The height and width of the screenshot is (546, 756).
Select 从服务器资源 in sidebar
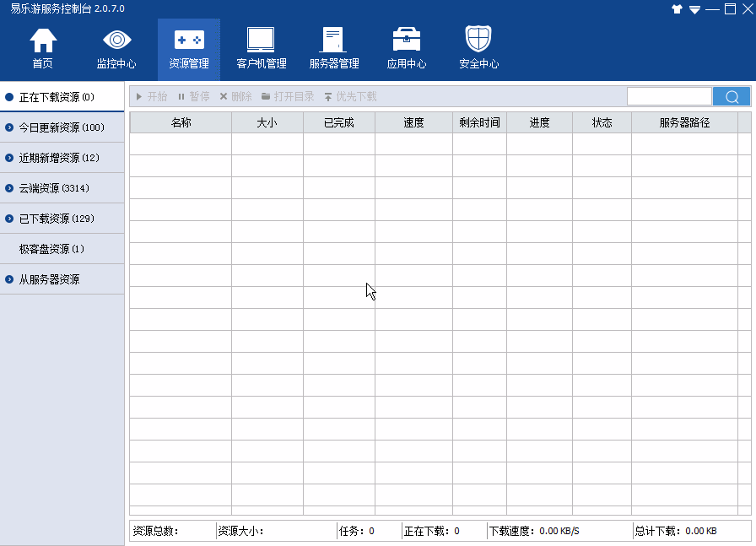tap(62, 279)
